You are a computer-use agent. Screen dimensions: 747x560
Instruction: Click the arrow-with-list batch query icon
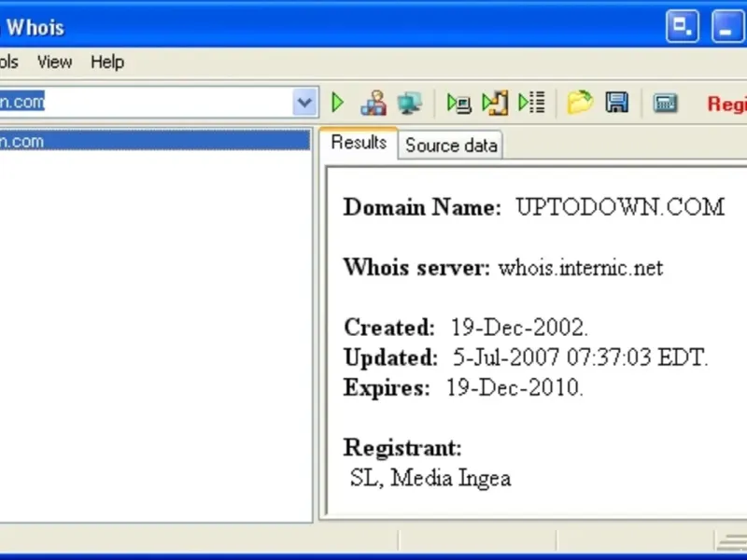(531, 103)
